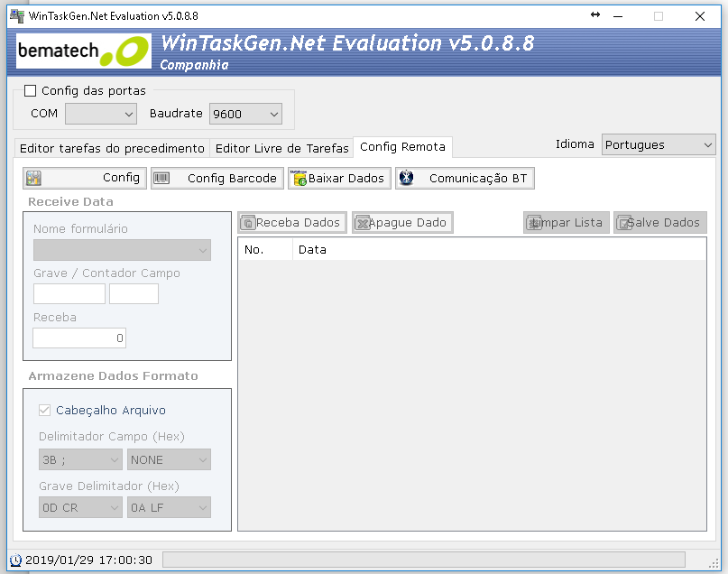Click the No. column header
The height and width of the screenshot is (574, 728).
coord(265,250)
